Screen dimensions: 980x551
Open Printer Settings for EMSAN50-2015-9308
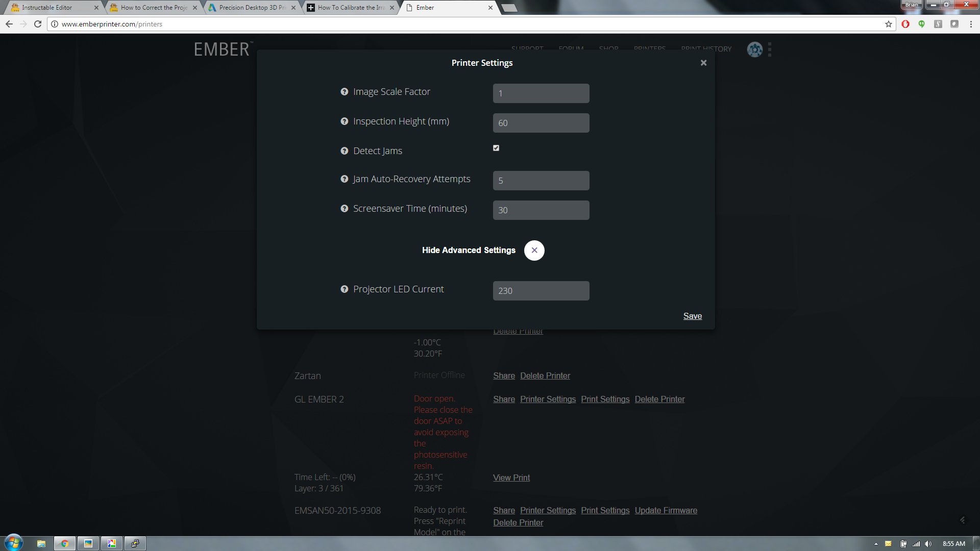pos(548,511)
